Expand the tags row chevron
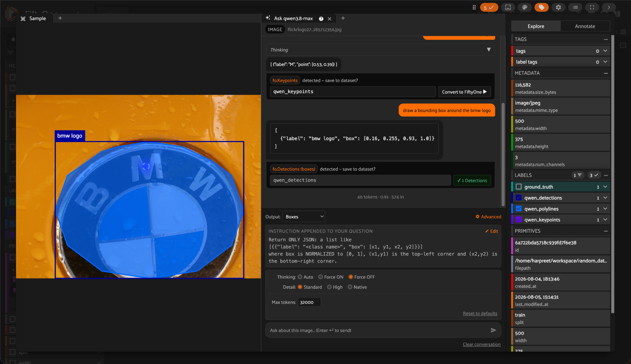631x364 pixels. [605, 51]
